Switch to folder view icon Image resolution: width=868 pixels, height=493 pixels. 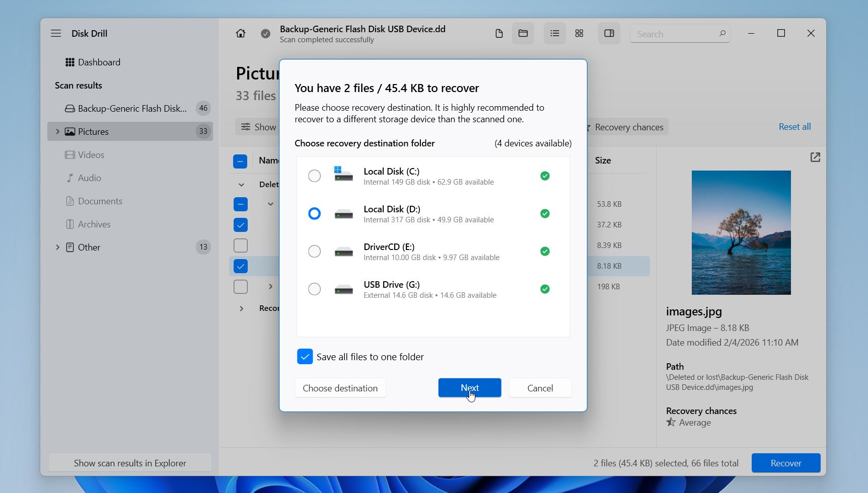[523, 33]
